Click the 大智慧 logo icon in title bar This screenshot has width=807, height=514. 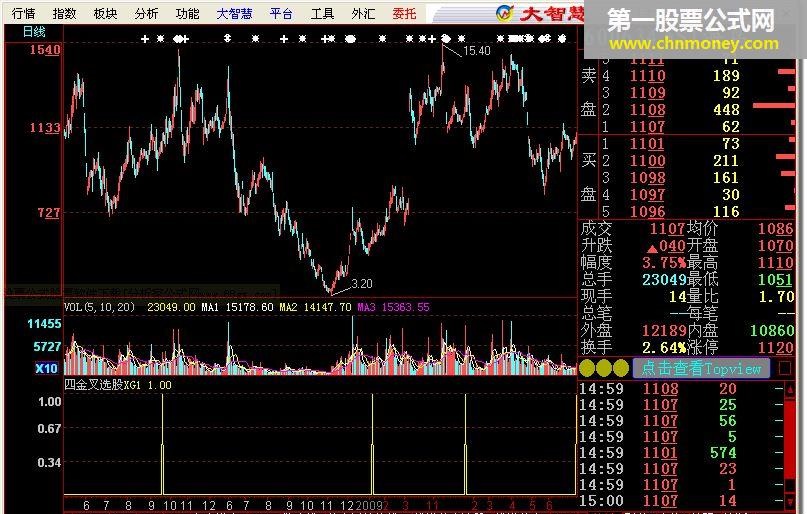[x=505, y=13]
